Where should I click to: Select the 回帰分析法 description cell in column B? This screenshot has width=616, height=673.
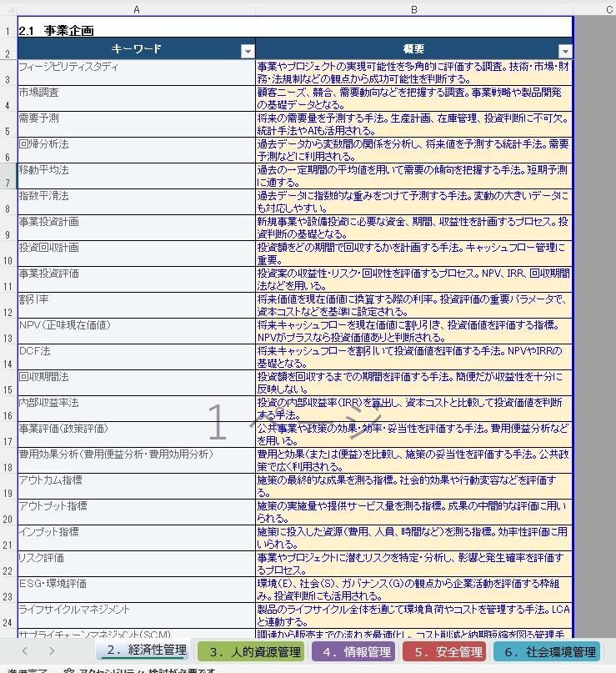tap(414, 150)
